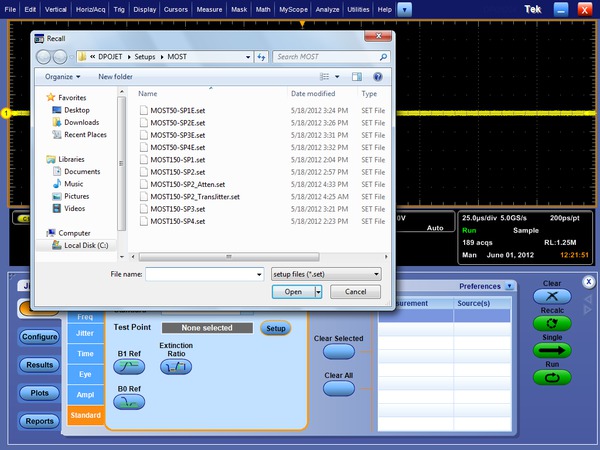The height and width of the screenshot is (450, 600).
Task: Open the file type dropdown (*.set)
Action: click(x=326, y=273)
